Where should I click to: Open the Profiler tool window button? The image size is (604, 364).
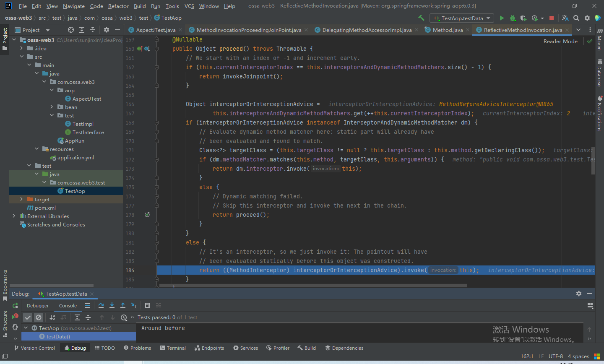coord(277,348)
